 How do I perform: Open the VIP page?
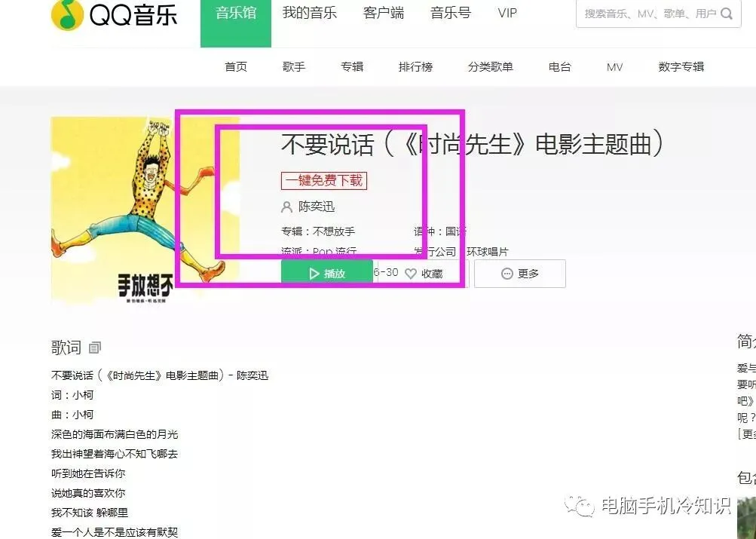coord(507,13)
